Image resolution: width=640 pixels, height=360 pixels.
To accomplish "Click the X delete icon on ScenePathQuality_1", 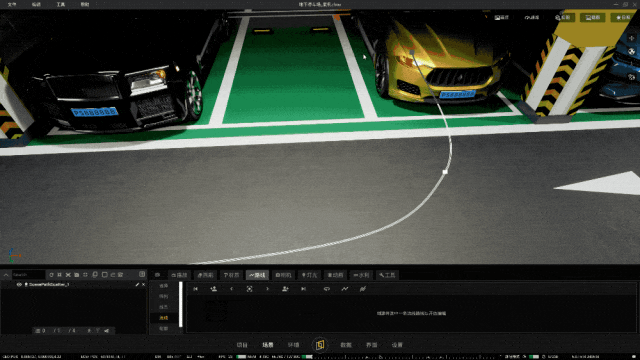I will (x=143, y=284).
